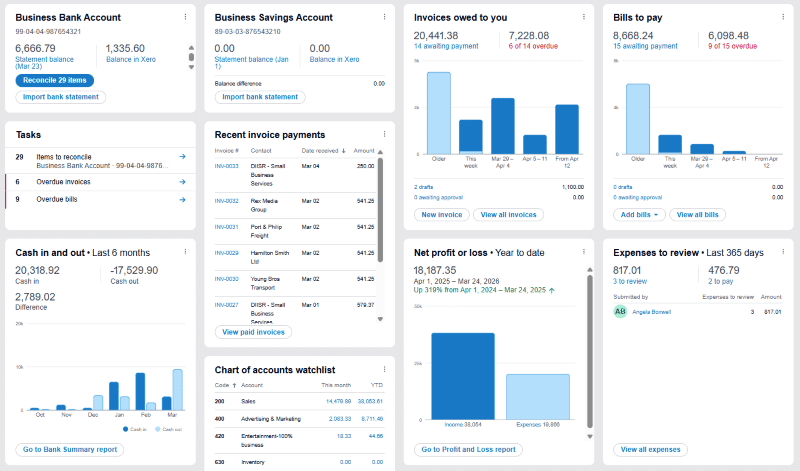The height and width of the screenshot is (471, 800).
Task: Open Recent invoice payments options menu
Action: click(384, 134)
